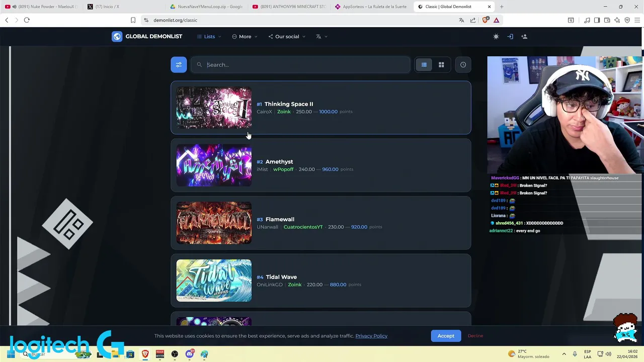Open the More dropdown menu
644x362 pixels.
(x=245, y=37)
